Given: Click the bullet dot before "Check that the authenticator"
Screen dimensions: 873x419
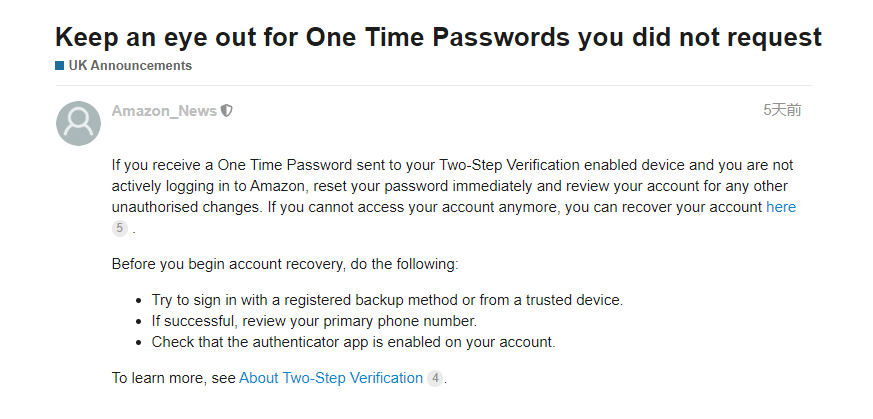Looking at the screenshot, I should [x=139, y=342].
